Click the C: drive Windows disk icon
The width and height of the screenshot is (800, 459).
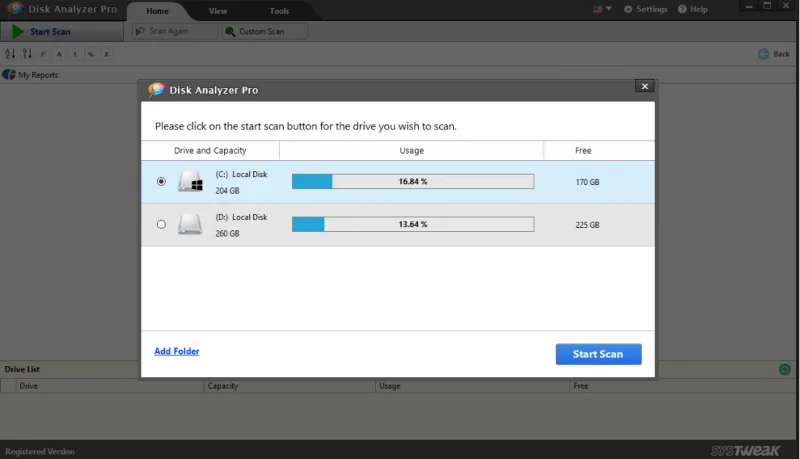point(190,182)
